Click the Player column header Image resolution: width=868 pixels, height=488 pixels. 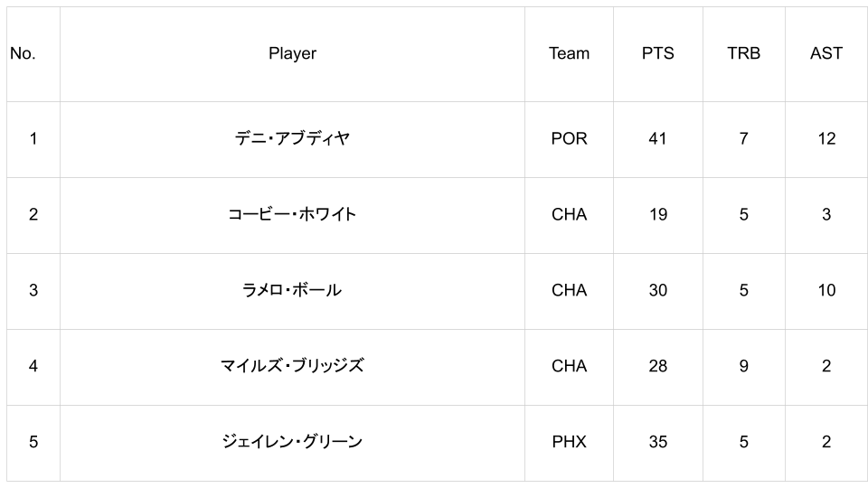coord(292,53)
